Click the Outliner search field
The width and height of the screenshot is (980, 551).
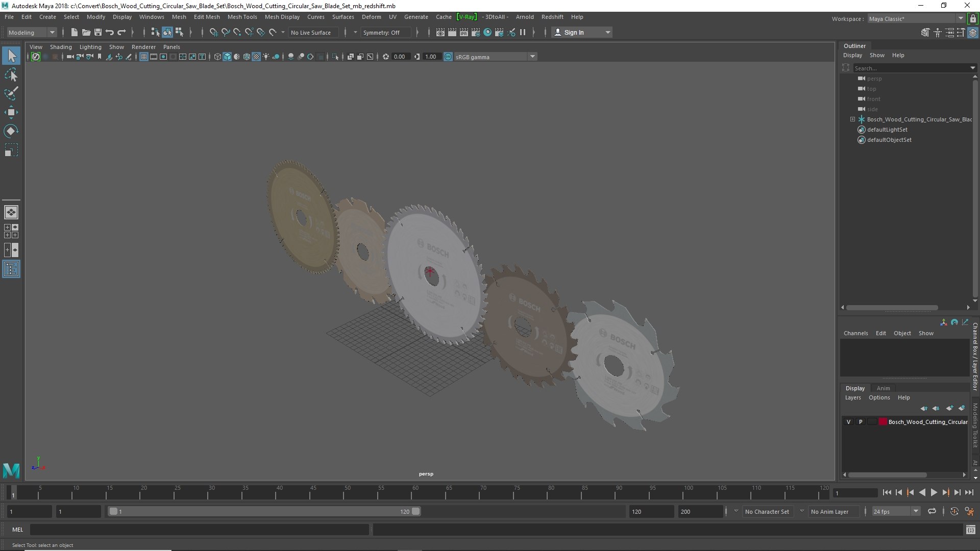(912, 68)
